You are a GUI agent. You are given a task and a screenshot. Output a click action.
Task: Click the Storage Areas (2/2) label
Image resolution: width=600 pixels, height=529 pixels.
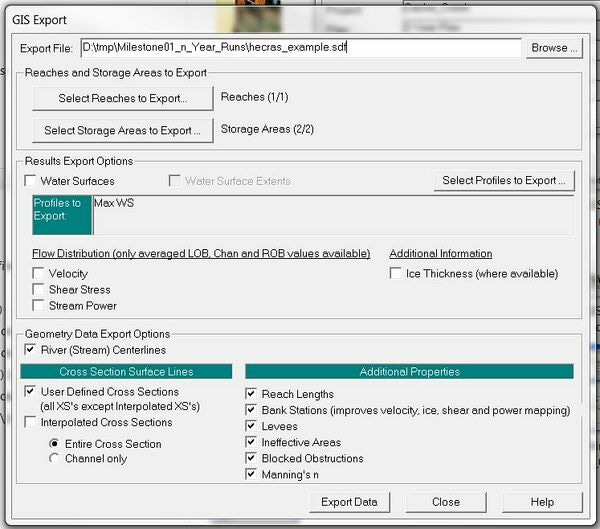click(267, 129)
